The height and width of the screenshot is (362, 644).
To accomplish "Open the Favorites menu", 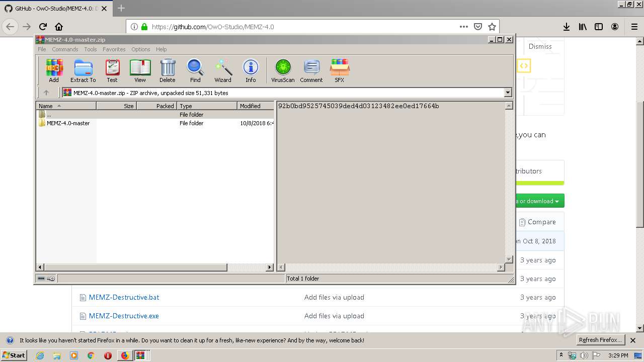I will 114,49.
